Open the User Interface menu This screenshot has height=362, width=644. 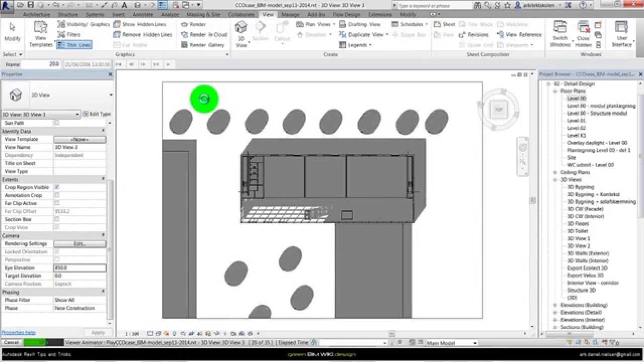(621, 34)
